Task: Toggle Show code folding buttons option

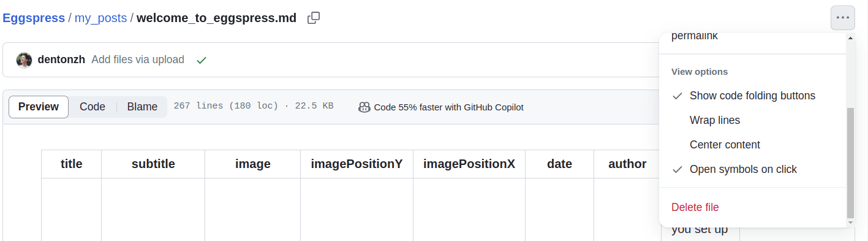Action: pyautogui.click(x=752, y=96)
